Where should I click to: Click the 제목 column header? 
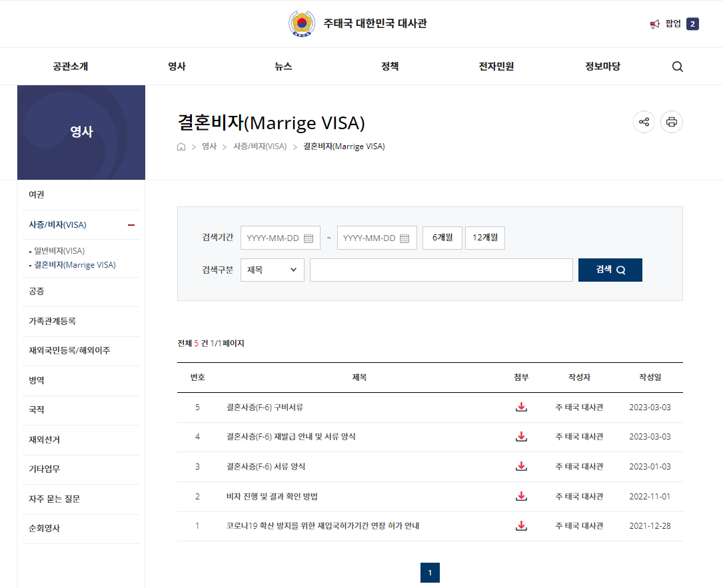pyautogui.click(x=360, y=378)
